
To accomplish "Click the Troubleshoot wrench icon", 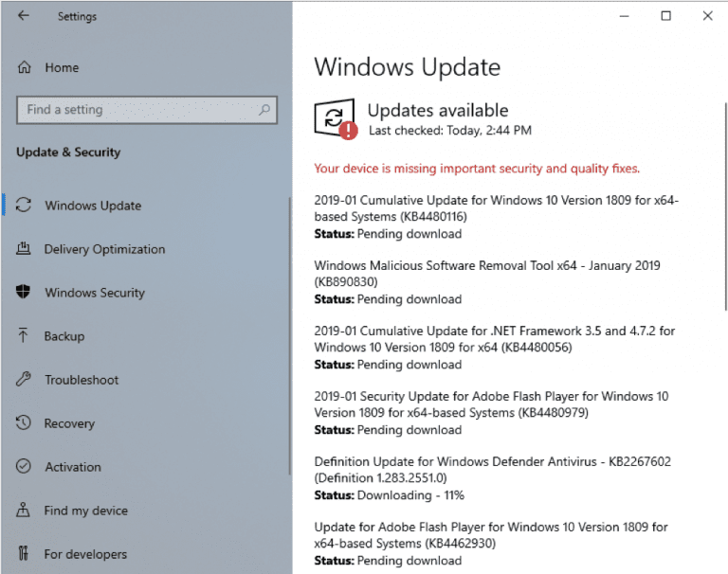I will 25,380.
